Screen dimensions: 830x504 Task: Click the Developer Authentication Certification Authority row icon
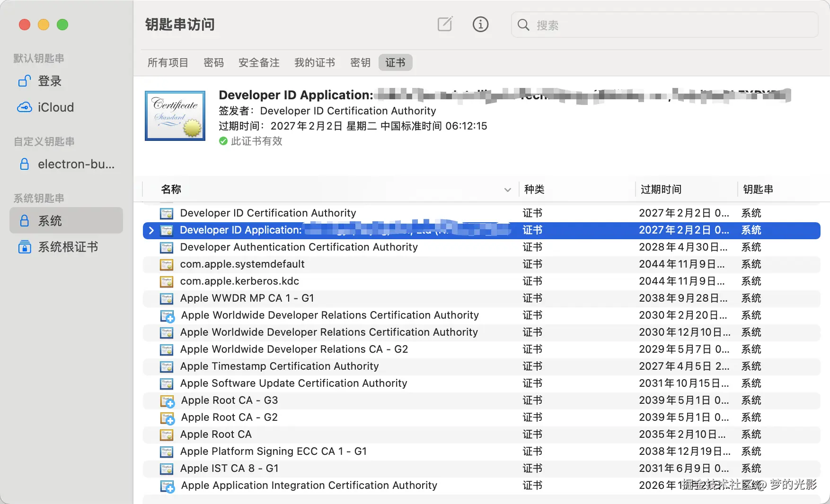[x=167, y=247]
